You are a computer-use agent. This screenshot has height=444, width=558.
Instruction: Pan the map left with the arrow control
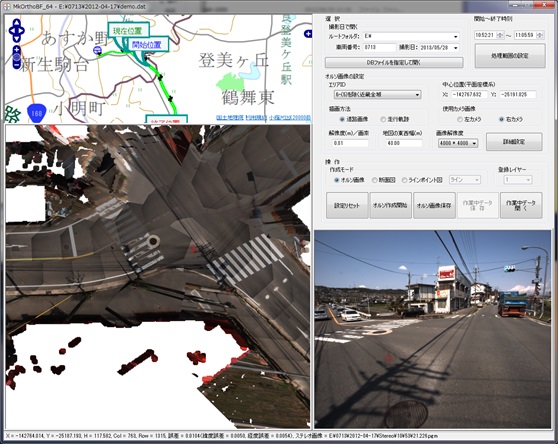tap(12, 30)
